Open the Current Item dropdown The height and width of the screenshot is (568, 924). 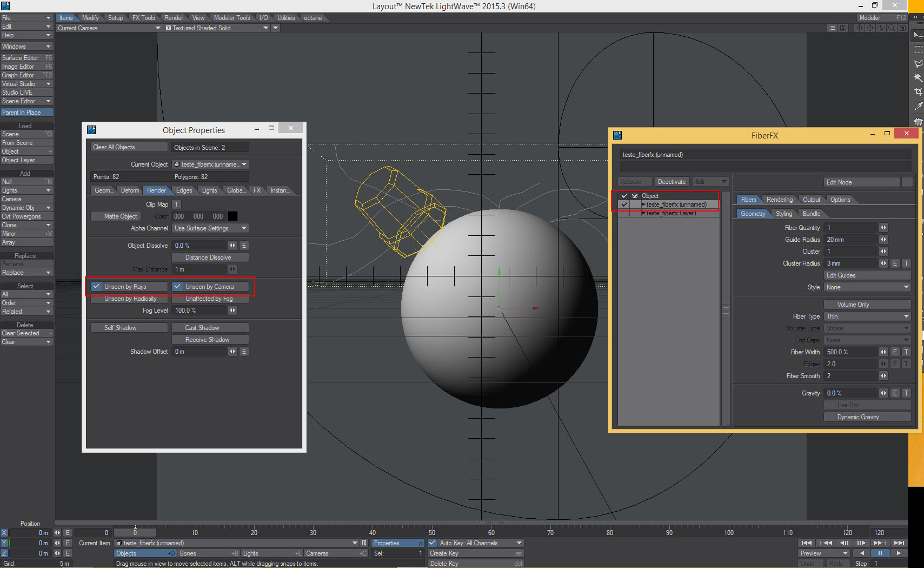coord(237,543)
